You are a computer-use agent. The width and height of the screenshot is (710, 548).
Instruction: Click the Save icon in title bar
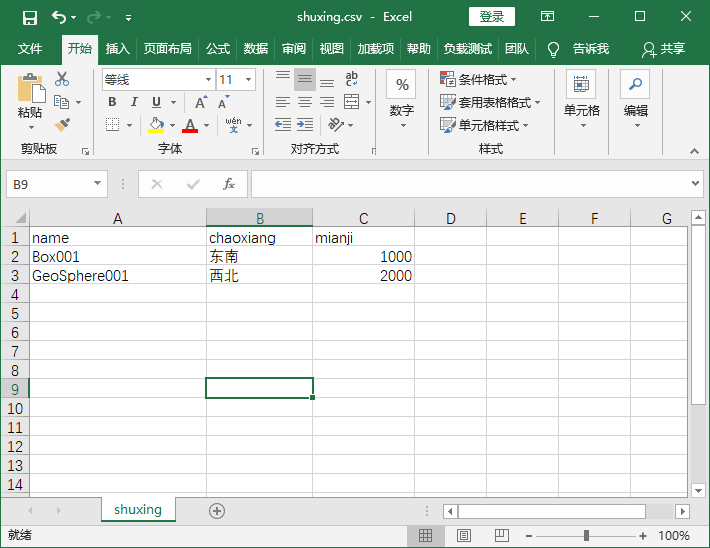tap(30, 18)
